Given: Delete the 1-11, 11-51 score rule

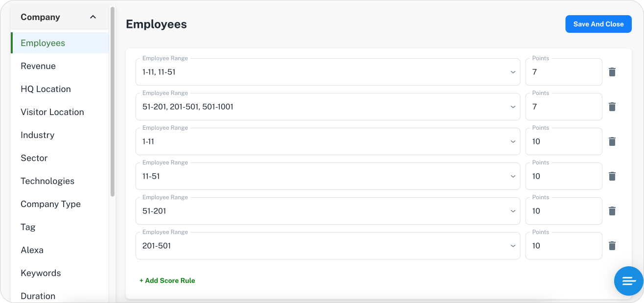Looking at the screenshot, I should point(612,72).
